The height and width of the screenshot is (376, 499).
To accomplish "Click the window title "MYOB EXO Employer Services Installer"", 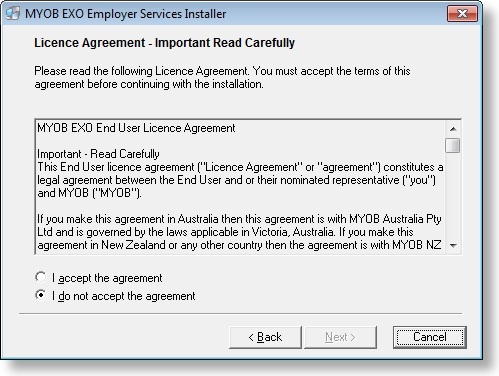I will (x=126, y=14).
